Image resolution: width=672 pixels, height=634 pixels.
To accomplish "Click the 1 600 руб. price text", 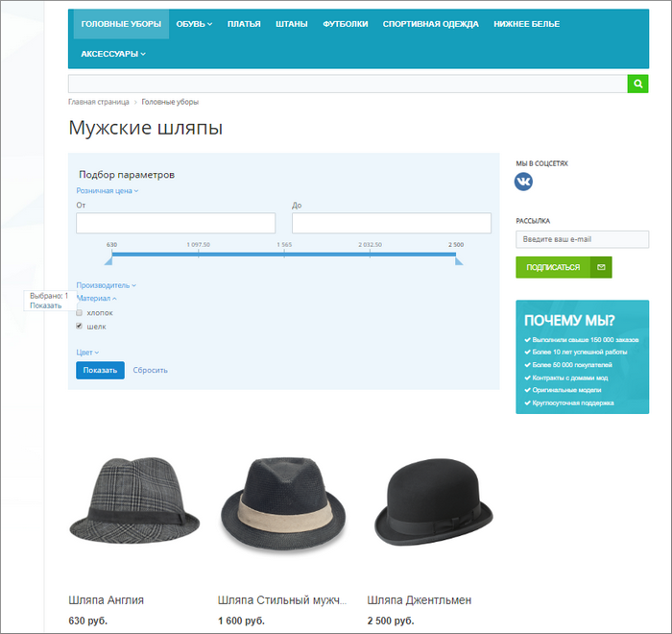I will coord(241,621).
